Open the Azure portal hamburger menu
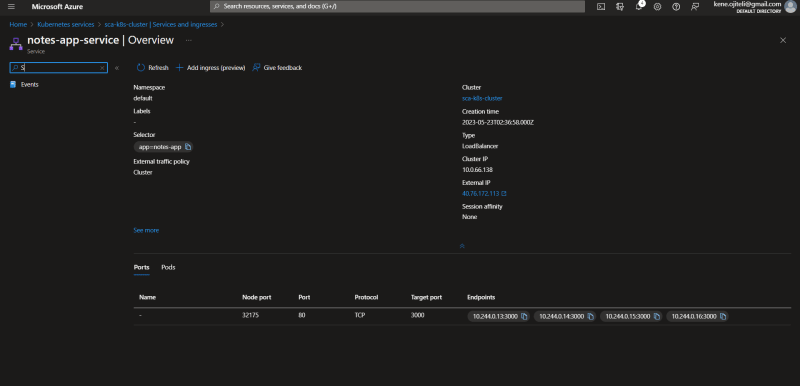800x386 pixels. (x=11, y=7)
